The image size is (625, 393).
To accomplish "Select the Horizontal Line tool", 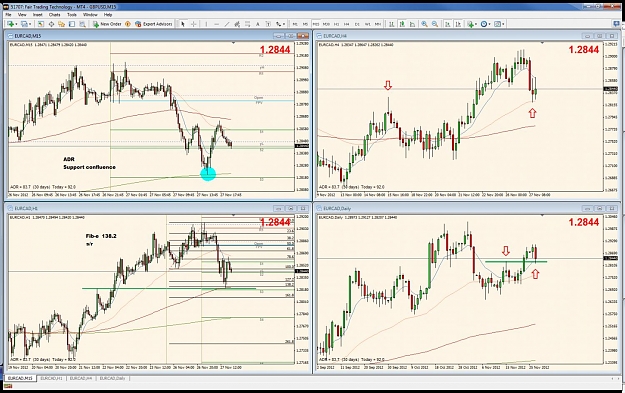I will tap(216, 24).
